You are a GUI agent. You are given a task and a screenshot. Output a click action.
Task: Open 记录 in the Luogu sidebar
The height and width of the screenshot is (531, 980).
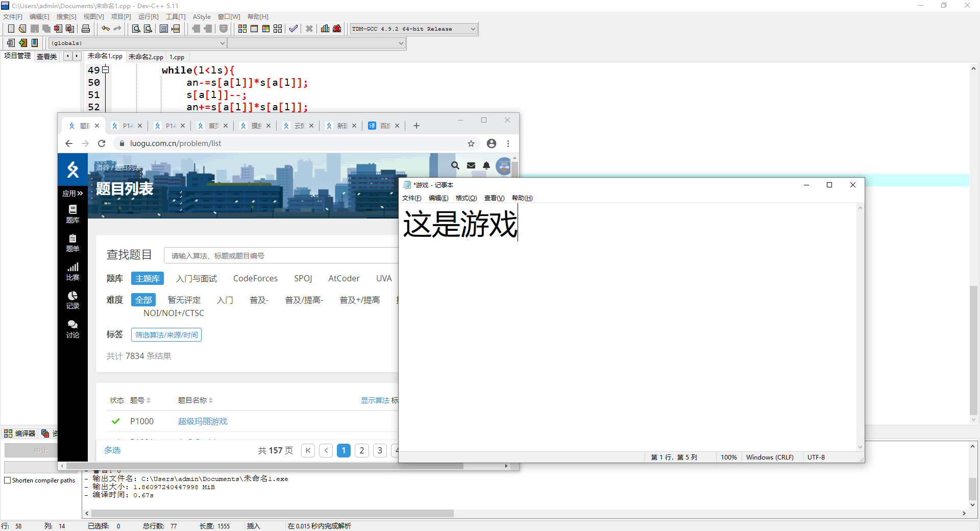(72, 300)
